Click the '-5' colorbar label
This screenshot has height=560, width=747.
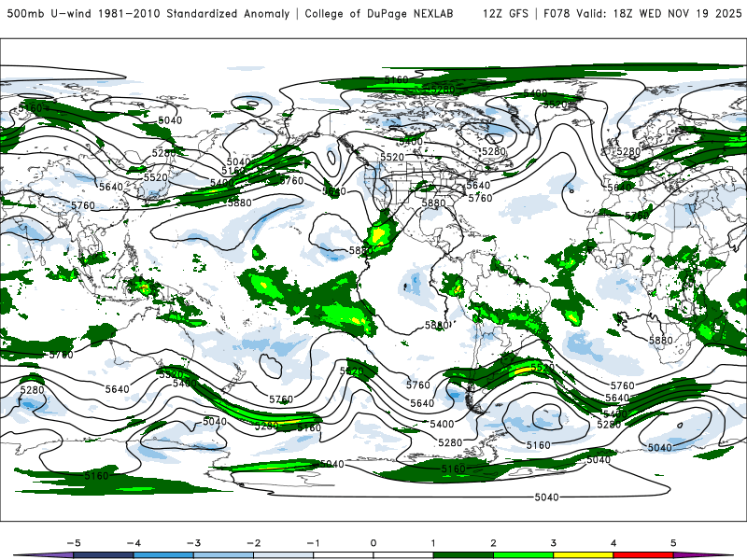point(74,543)
